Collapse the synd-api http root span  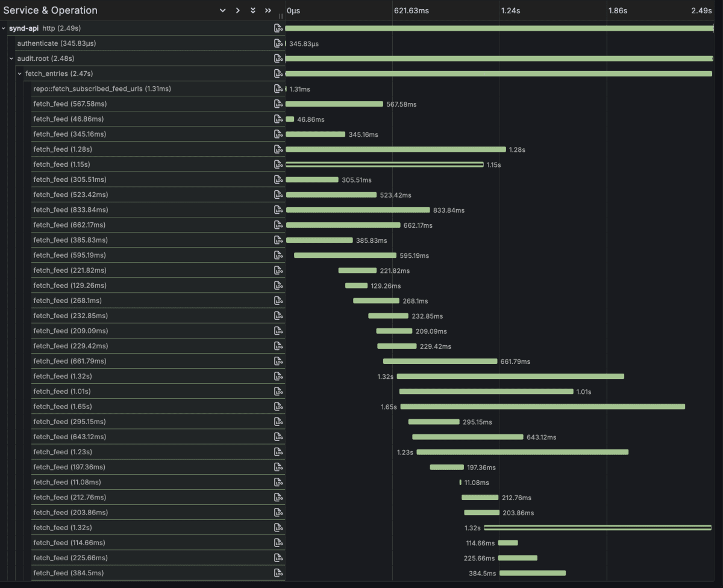coord(4,28)
